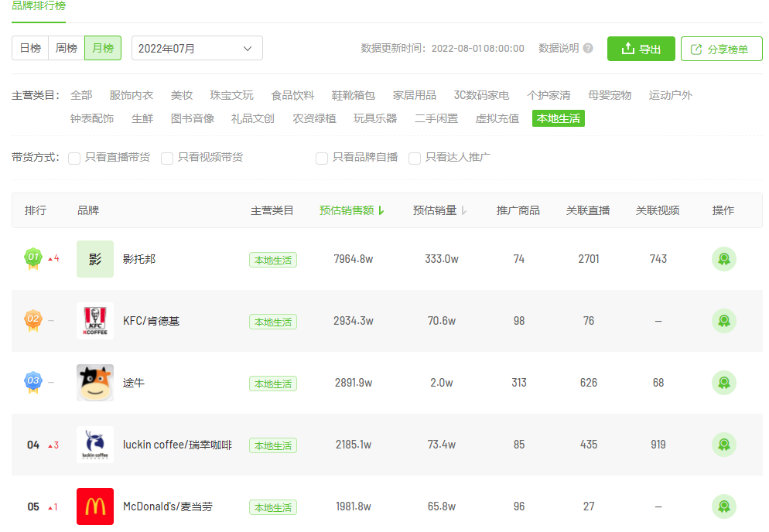Pick the 农资绿植 category
Screen dimensions: 769x532
pos(314,118)
